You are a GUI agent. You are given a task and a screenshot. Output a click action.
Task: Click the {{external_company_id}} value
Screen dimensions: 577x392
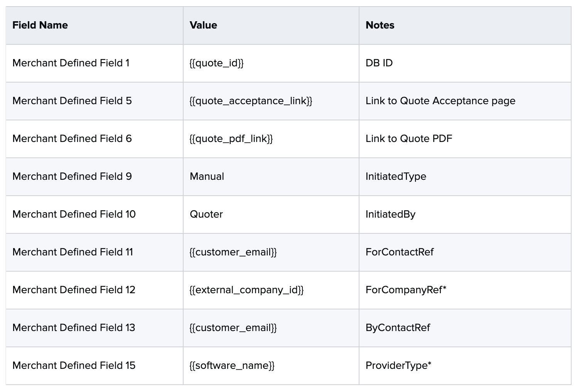247,290
